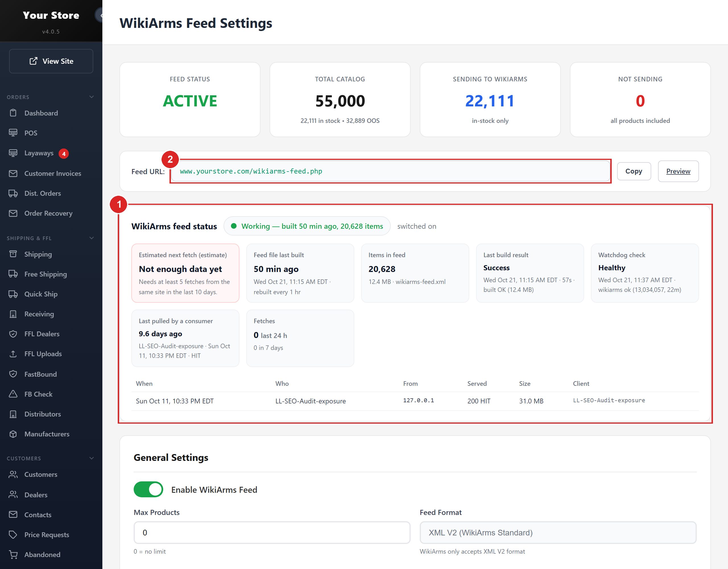The width and height of the screenshot is (728, 569).
Task: Open the feed Preview link
Action: (x=678, y=171)
